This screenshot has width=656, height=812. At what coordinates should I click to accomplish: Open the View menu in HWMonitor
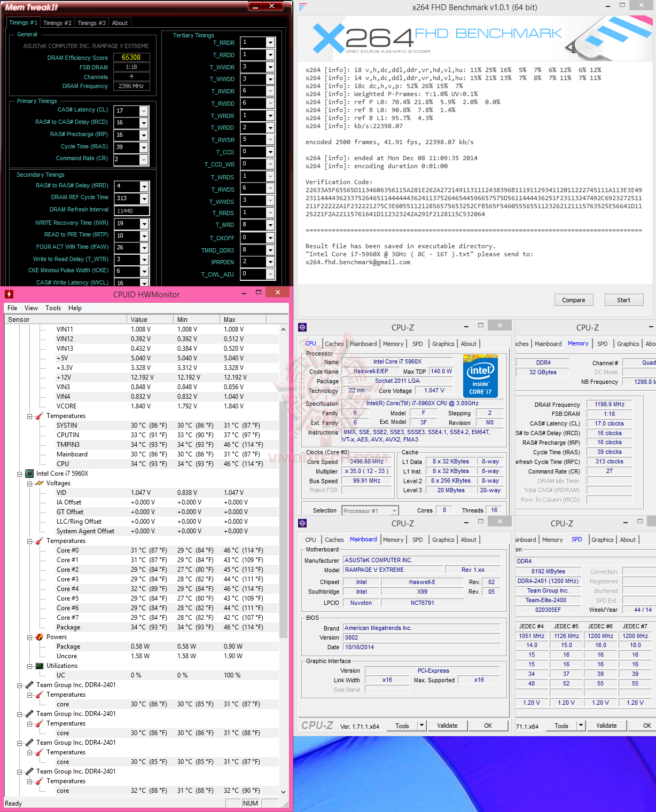[x=31, y=308]
